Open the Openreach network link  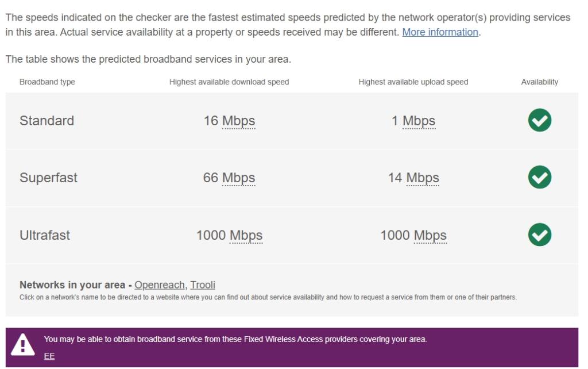[x=160, y=285]
